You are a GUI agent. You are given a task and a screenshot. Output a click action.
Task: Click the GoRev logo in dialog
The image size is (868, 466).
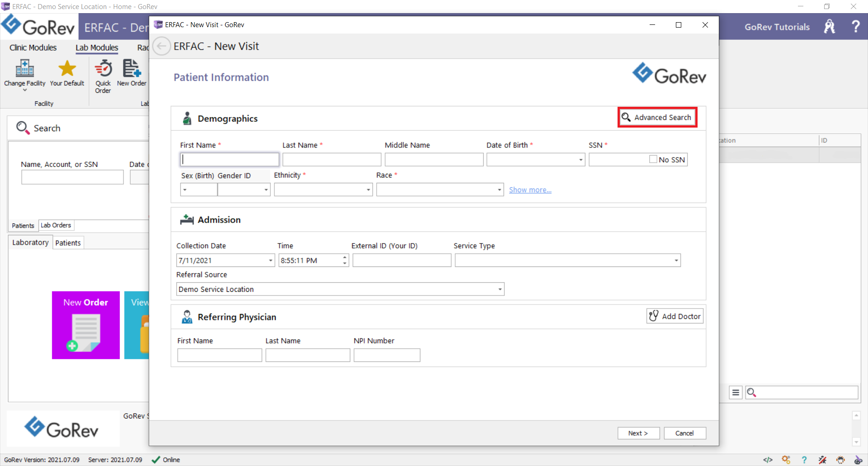[x=669, y=74]
